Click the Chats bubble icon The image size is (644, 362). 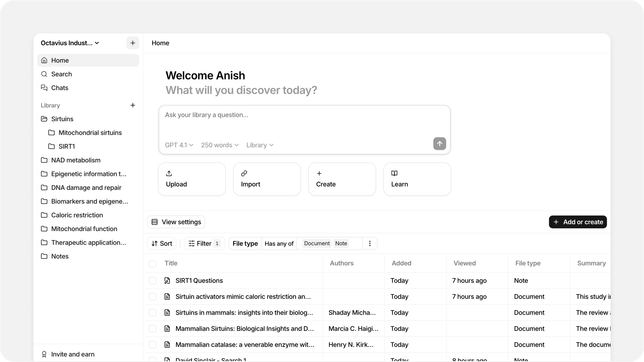point(44,88)
